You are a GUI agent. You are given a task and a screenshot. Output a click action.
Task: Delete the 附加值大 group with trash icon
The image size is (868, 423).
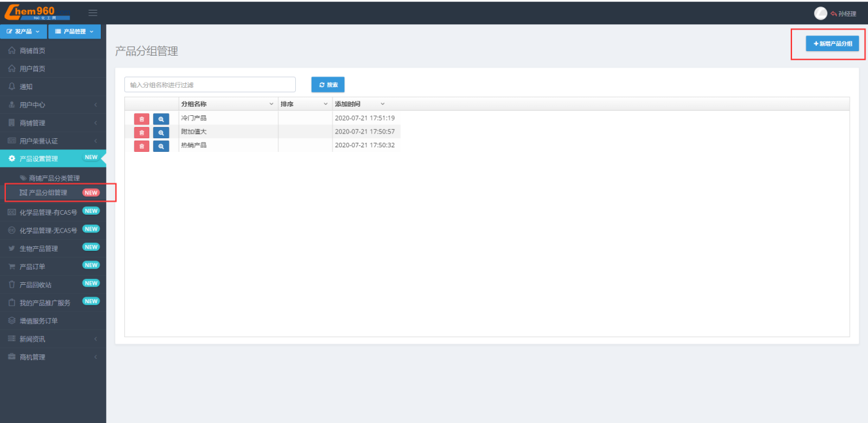[141, 132]
